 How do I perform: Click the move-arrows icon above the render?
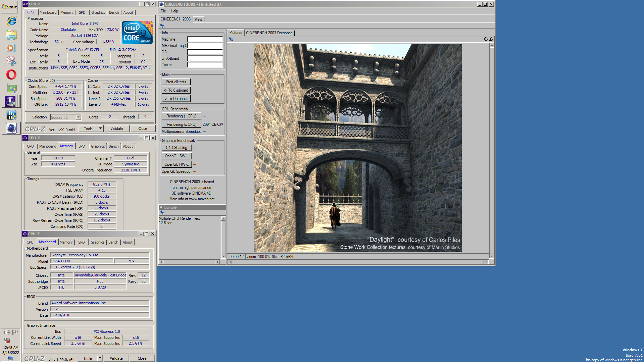[x=486, y=39]
